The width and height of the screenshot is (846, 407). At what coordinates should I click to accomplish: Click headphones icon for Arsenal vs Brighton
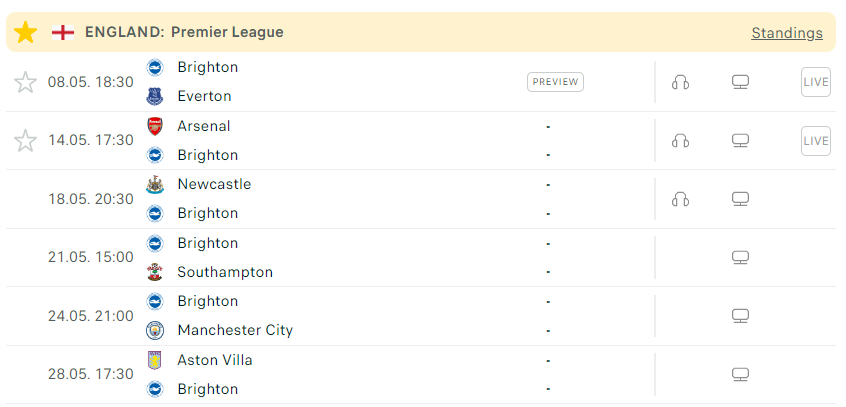tap(680, 141)
